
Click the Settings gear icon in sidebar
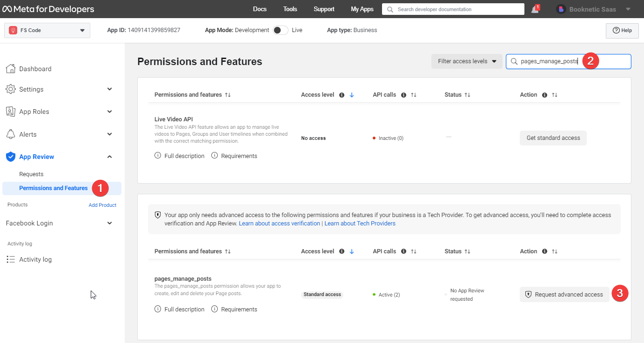click(10, 89)
